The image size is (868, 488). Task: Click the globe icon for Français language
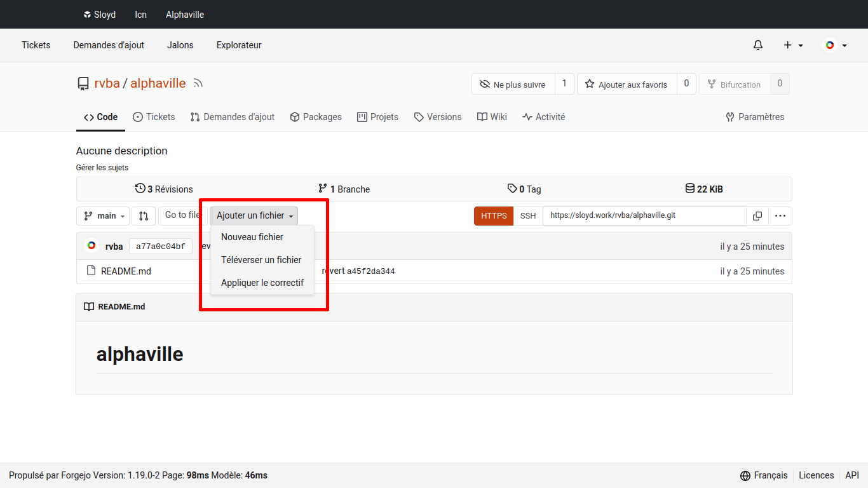pos(745,475)
